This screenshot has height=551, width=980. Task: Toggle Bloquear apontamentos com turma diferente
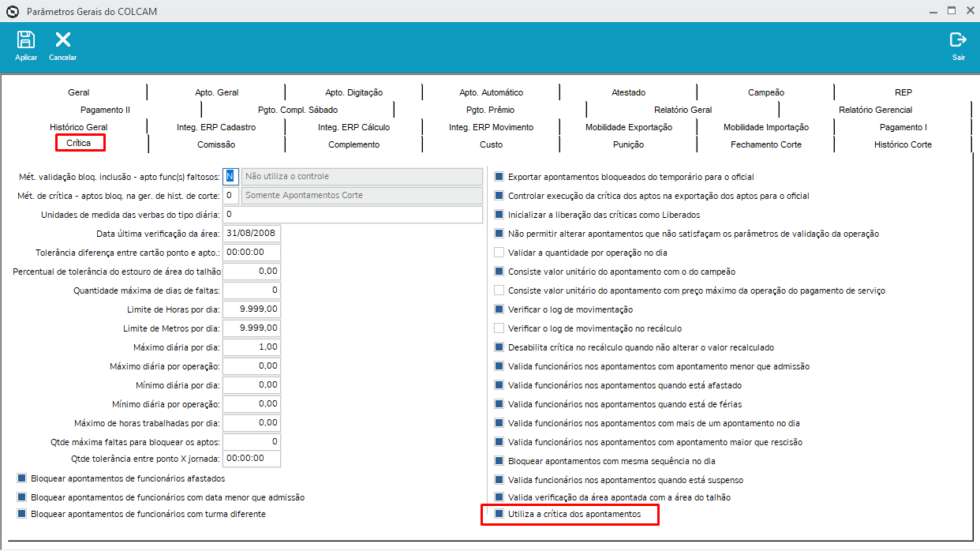[21, 514]
